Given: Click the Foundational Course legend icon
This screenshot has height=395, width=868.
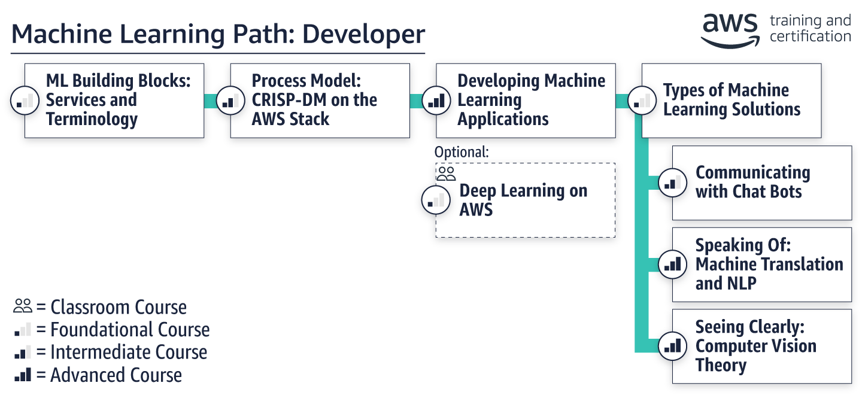Looking at the screenshot, I should coord(23,330).
